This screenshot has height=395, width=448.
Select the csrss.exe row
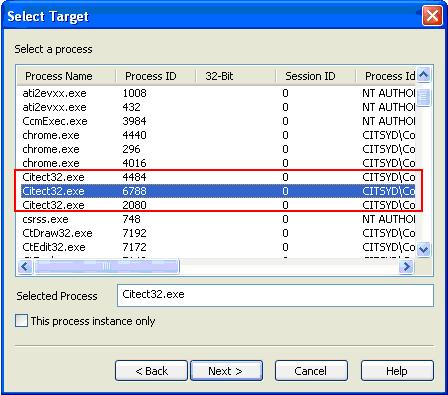[218, 219]
